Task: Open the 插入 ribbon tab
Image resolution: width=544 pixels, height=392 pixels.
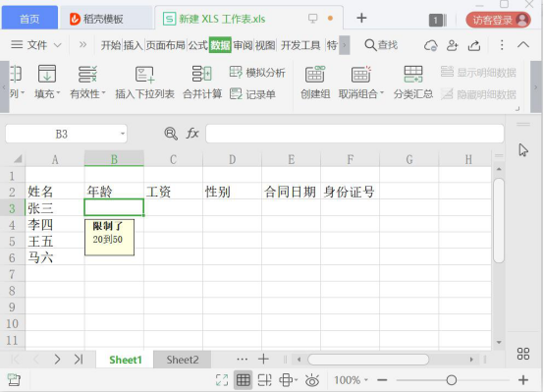Action: [133, 45]
